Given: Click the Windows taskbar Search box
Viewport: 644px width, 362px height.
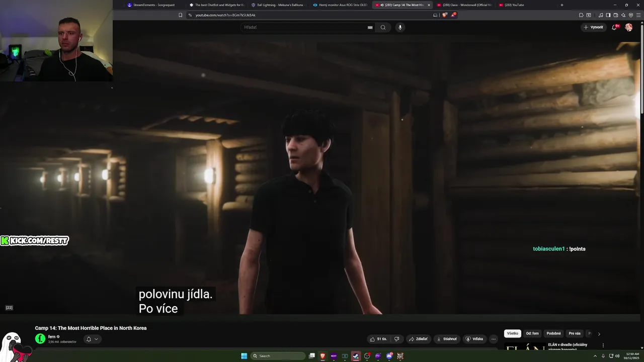Looking at the screenshot, I should [x=278, y=356].
